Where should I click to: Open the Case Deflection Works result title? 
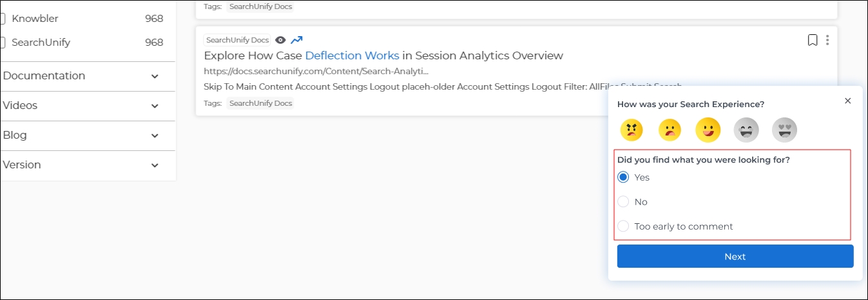383,55
